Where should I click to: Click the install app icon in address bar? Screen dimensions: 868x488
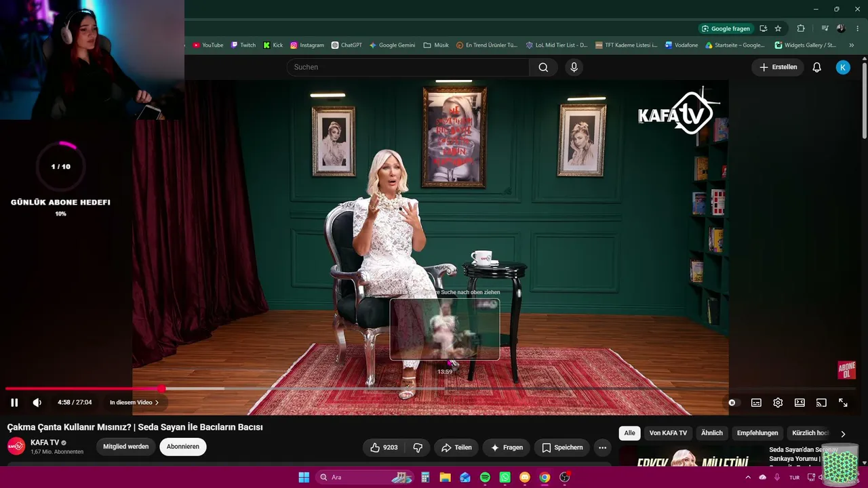coord(764,28)
